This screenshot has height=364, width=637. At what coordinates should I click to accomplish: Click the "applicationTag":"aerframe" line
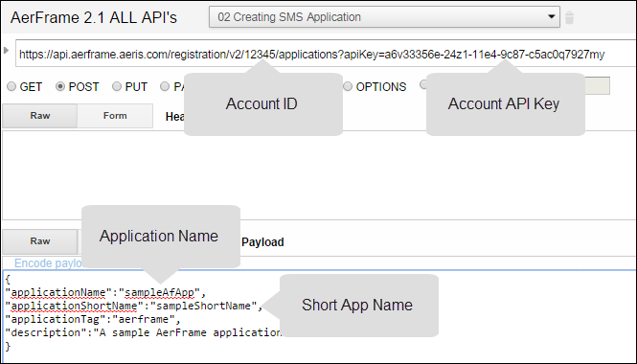tap(93, 319)
